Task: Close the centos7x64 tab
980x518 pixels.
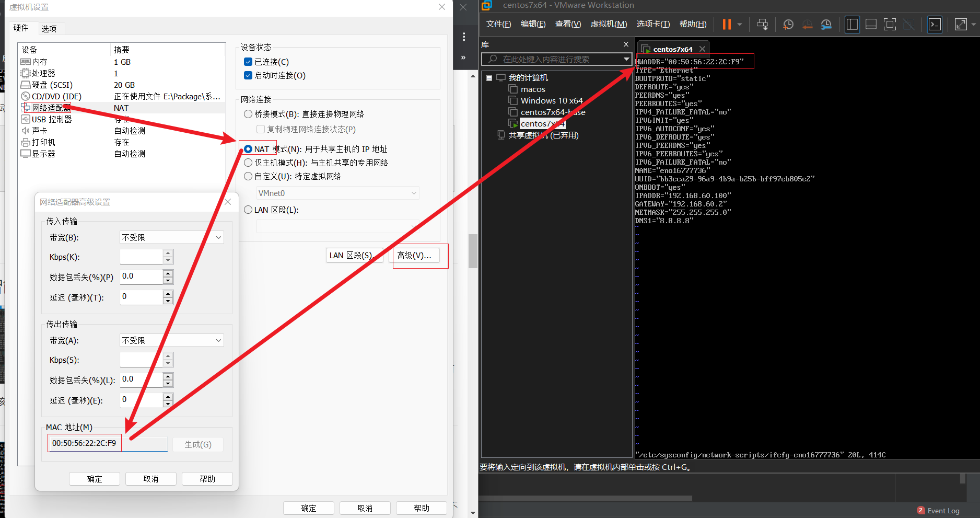Action: coord(702,49)
